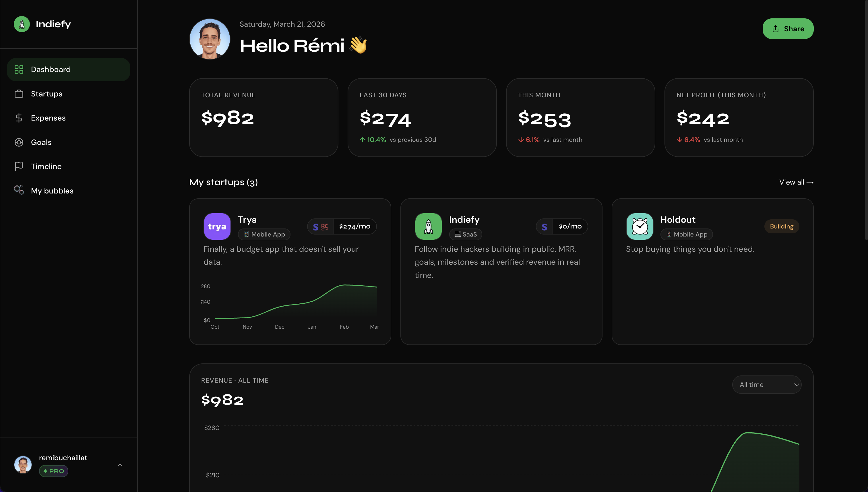The height and width of the screenshot is (492, 868).
Task: Click the Timeline flag icon
Action: (x=19, y=166)
